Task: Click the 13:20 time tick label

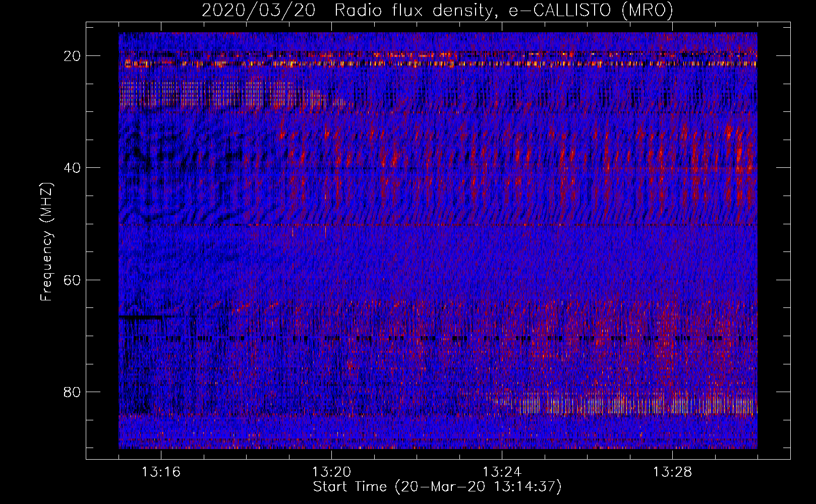Action: point(331,472)
